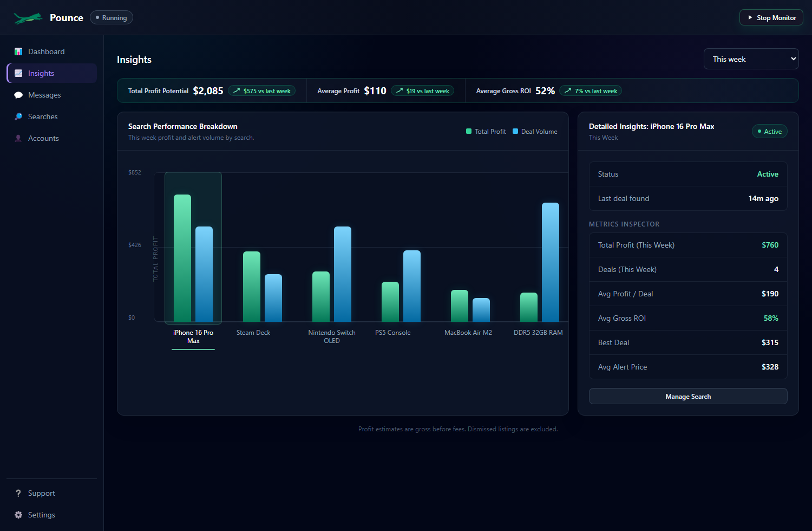Image resolution: width=812 pixels, height=531 pixels.
Task: Click the profit estimates footer note
Action: 458,429
